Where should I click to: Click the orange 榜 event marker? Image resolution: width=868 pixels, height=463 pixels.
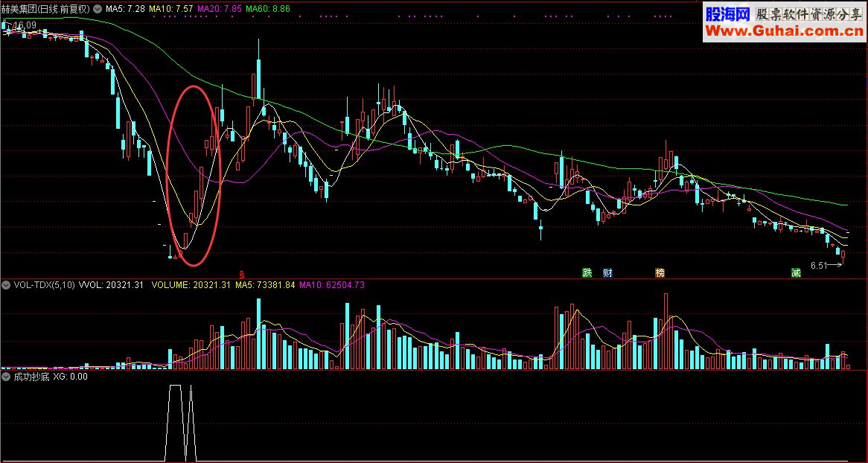point(660,272)
